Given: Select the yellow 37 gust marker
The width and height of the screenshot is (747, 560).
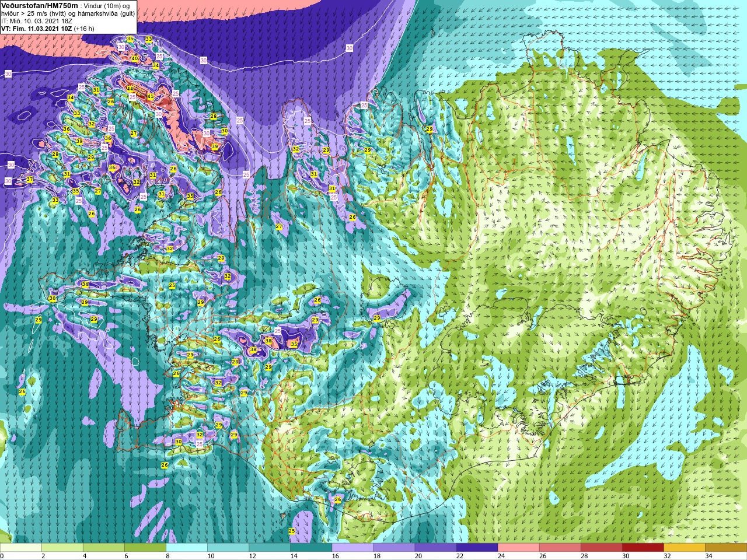Looking at the screenshot, I should point(29,180).
